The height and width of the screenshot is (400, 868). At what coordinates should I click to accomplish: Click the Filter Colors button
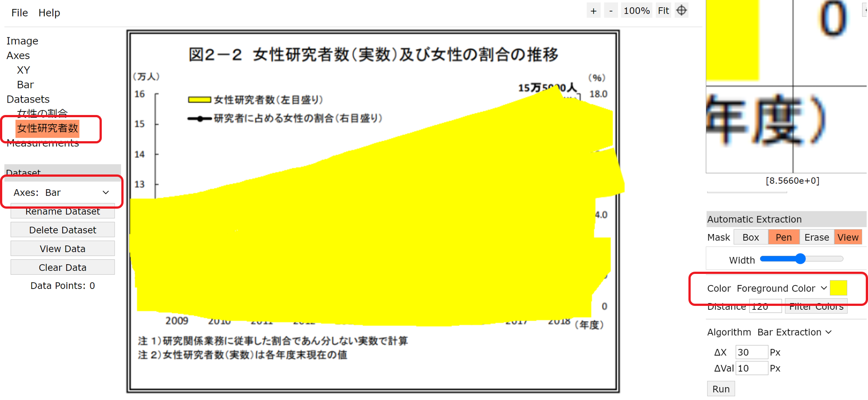click(x=816, y=306)
